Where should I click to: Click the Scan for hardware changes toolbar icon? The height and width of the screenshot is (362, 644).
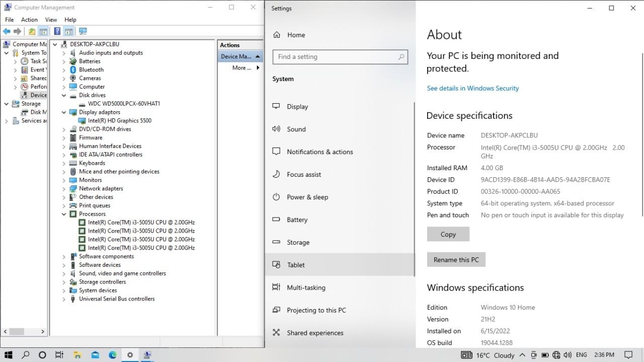pos(83,31)
